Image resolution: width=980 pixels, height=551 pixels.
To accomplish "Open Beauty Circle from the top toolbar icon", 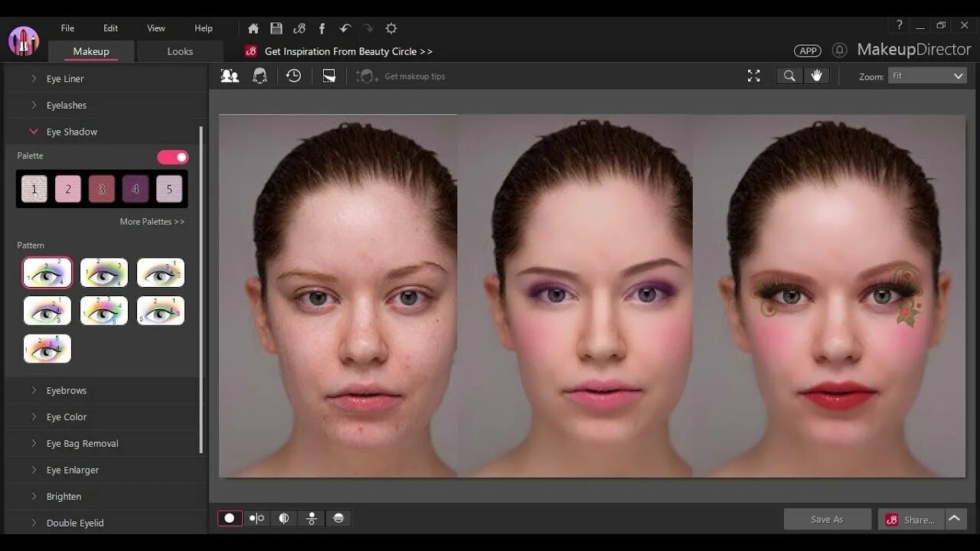I will coord(299,28).
